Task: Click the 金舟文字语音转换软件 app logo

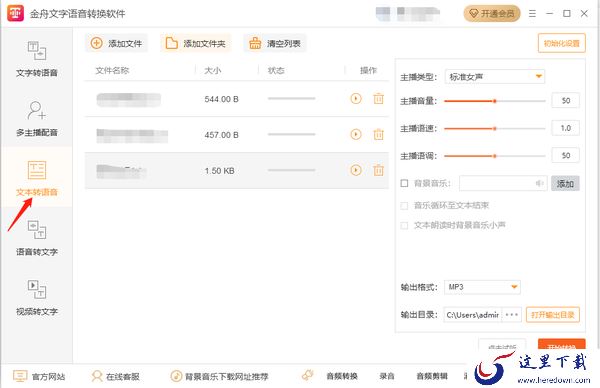Action: [x=15, y=13]
